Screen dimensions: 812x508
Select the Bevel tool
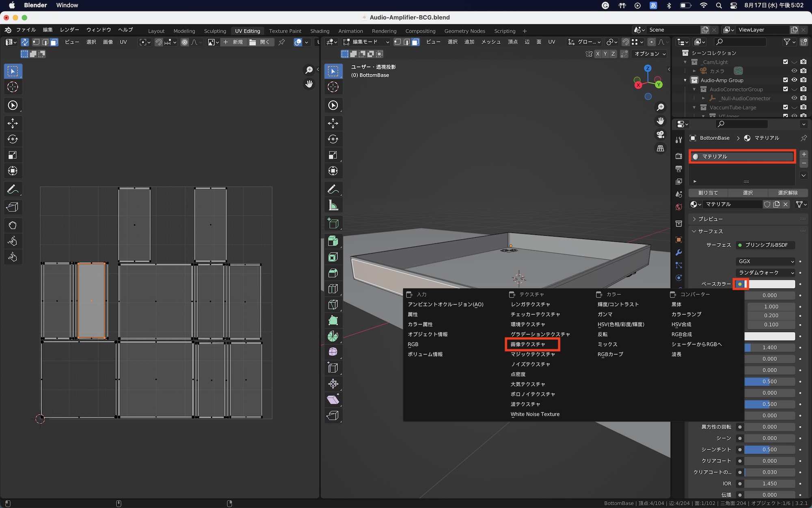[x=333, y=273]
